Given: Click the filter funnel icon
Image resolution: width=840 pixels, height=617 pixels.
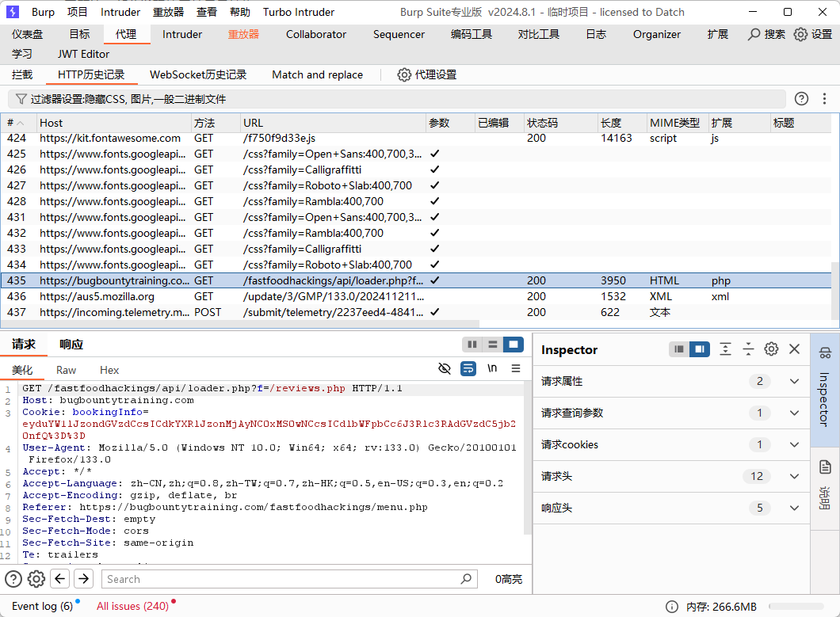Looking at the screenshot, I should pyautogui.click(x=21, y=99).
